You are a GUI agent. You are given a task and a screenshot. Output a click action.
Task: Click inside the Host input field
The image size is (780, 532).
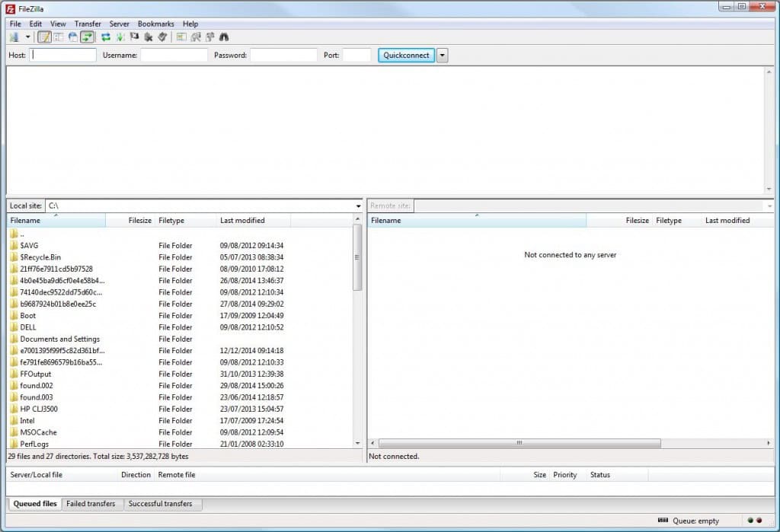coord(62,55)
